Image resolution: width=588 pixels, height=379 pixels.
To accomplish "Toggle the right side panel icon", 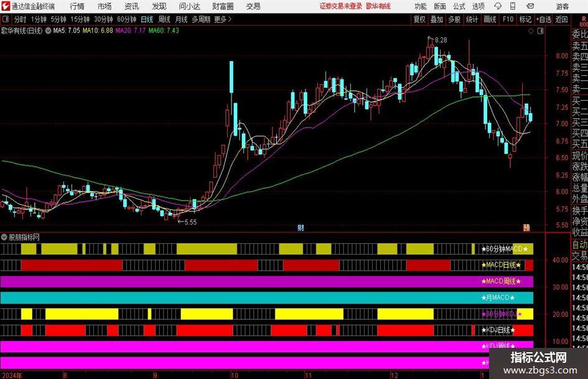I will (x=540, y=31).
